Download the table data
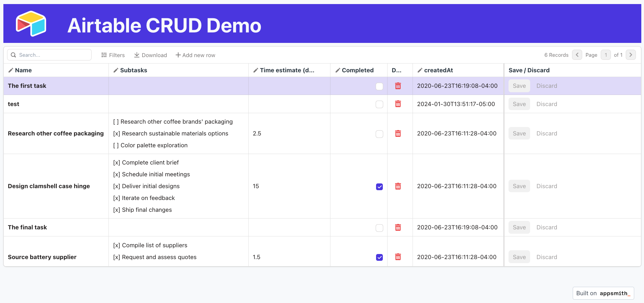644x303 pixels. (x=150, y=55)
